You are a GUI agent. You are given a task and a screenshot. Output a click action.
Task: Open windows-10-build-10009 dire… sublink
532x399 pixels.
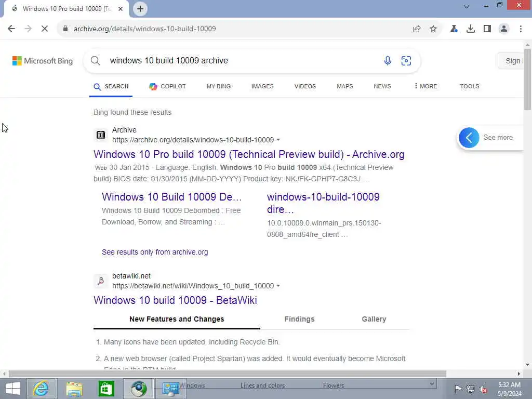coord(323,203)
